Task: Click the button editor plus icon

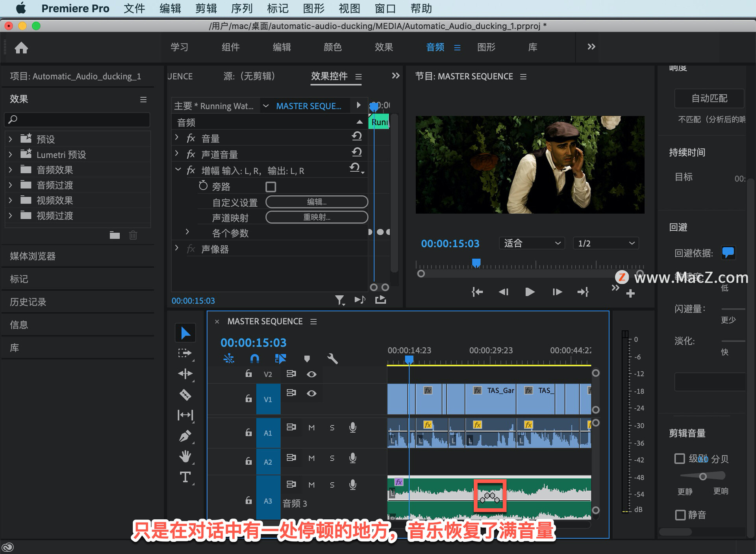Action: (x=630, y=294)
